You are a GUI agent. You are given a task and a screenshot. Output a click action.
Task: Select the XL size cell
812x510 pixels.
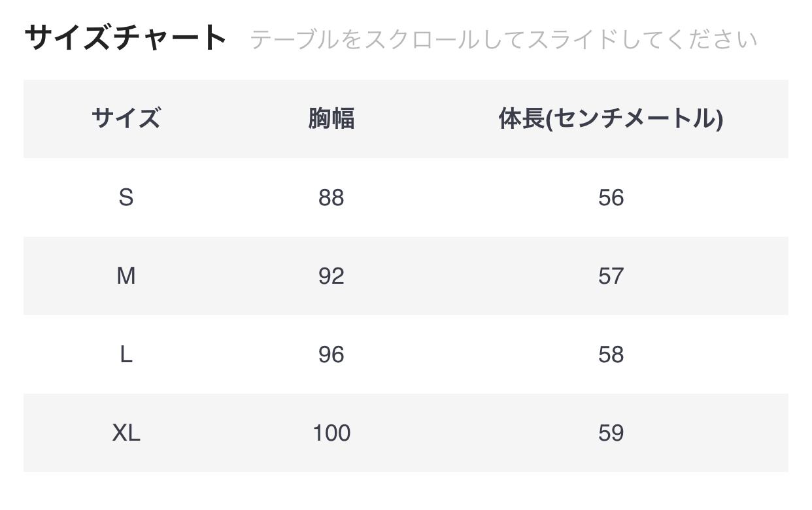126,433
